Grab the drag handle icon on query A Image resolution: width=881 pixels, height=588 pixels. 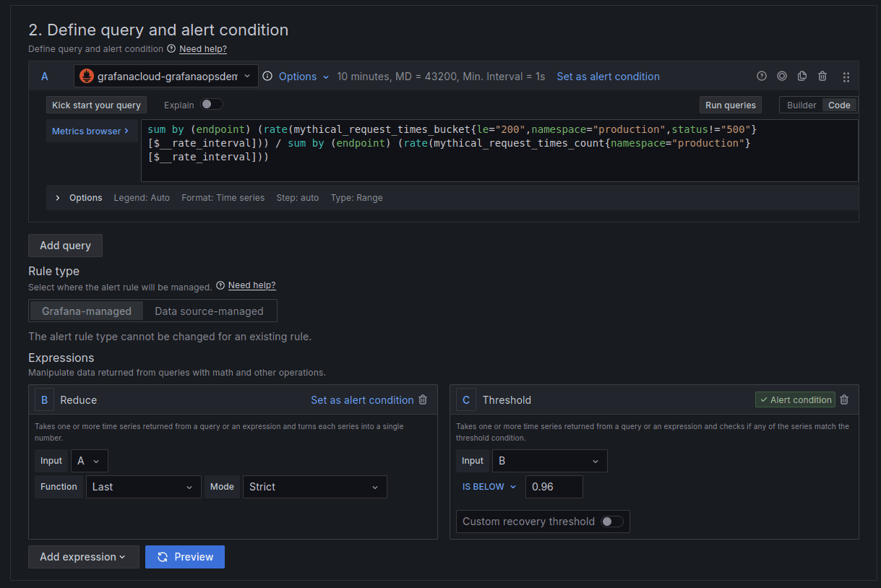coord(846,76)
